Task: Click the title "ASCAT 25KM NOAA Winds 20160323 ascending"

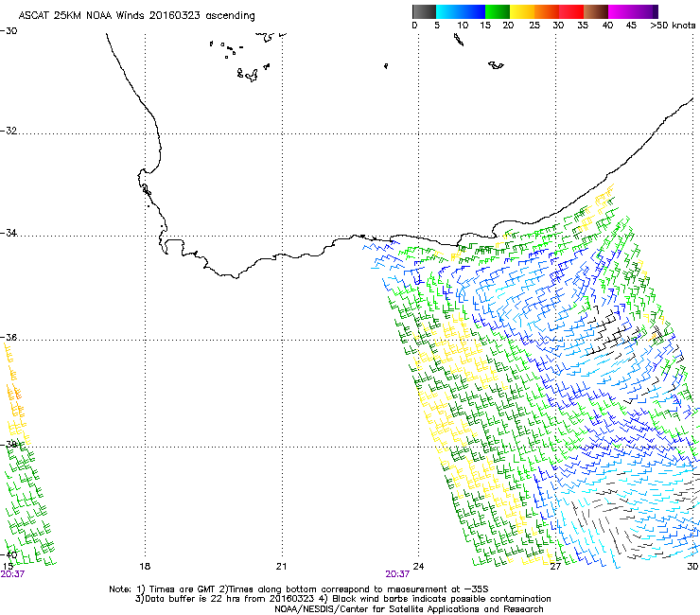Action: pyautogui.click(x=136, y=16)
